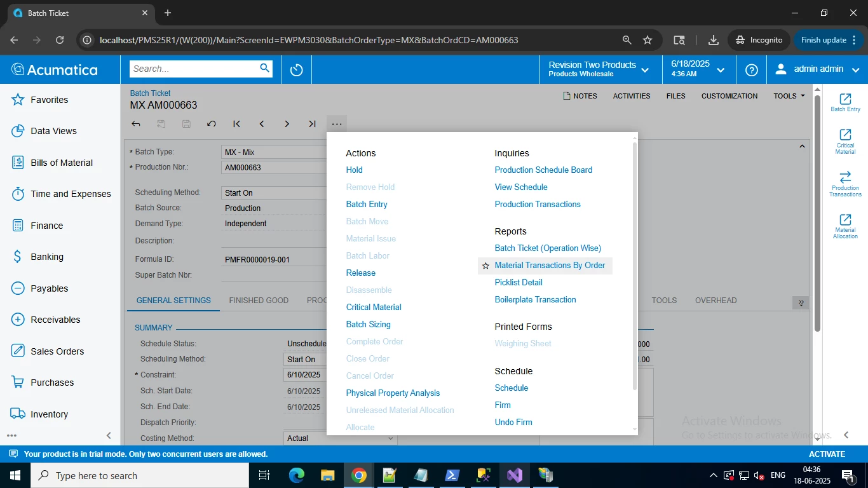Jump to last record toolbar icon

pos(312,124)
